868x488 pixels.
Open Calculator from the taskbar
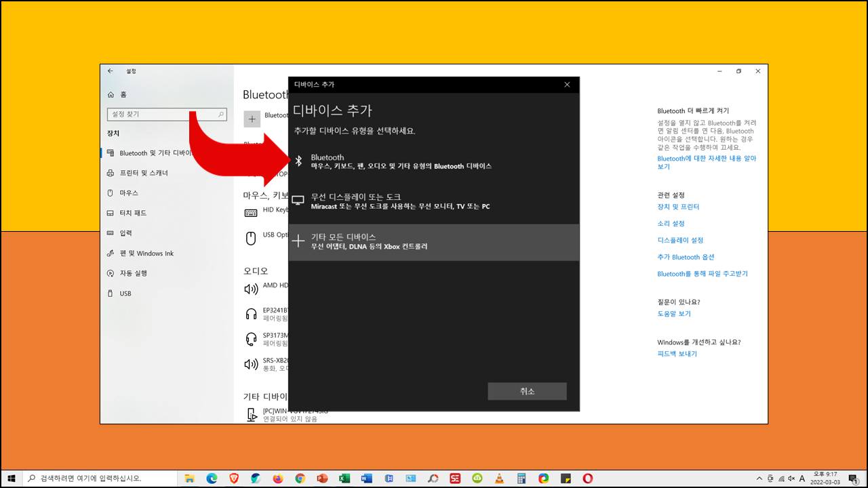521,479
